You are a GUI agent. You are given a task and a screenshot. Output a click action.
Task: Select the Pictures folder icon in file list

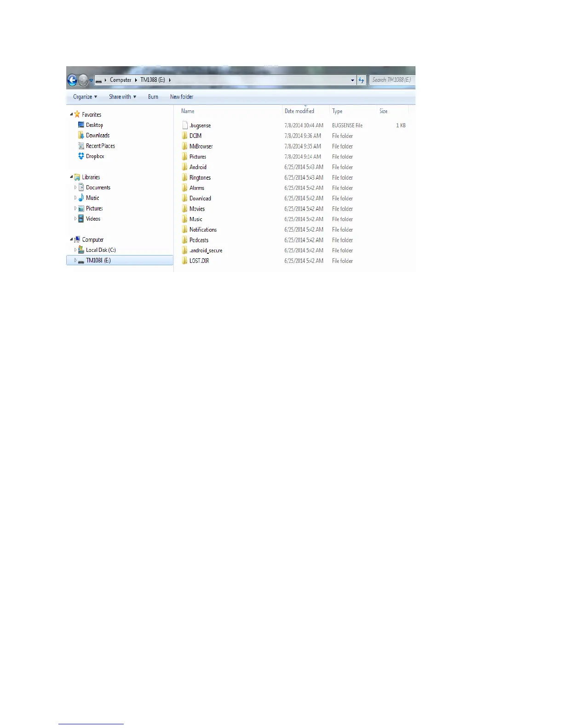184,157
